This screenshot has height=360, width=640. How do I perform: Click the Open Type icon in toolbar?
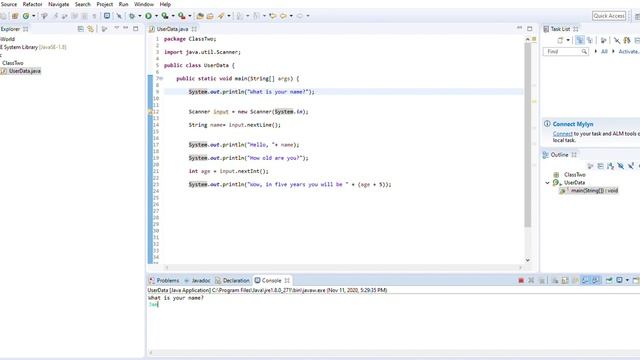pyautogui.click(x=200, y=16)
